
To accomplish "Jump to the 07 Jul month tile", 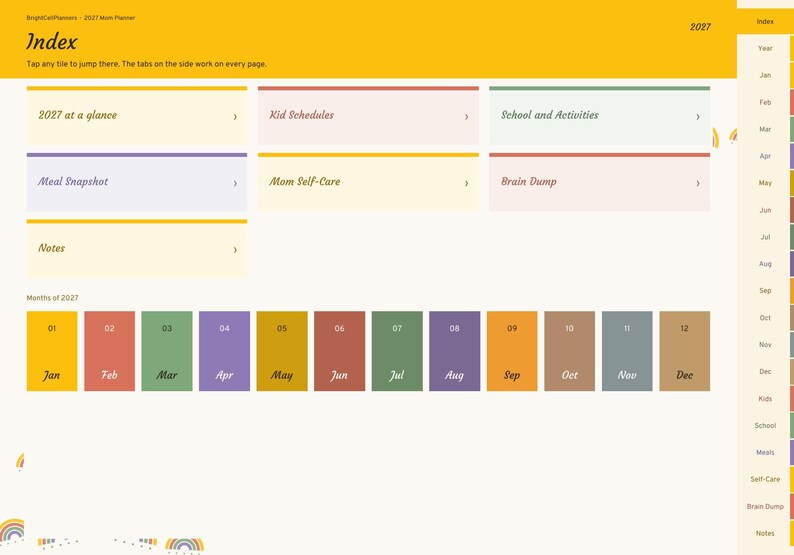I will tap(397, 351).
